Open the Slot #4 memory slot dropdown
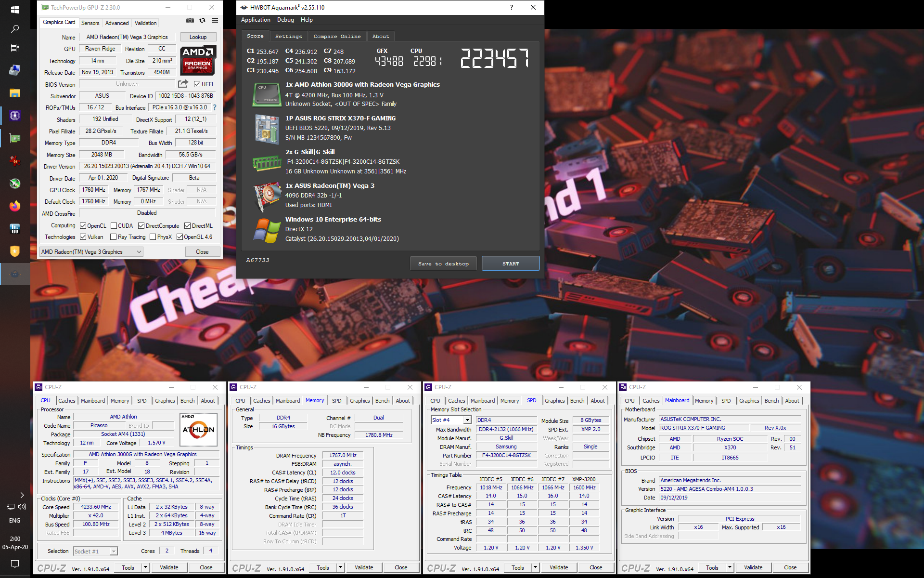This screenshot has height=578, width=924. [451, 420]
